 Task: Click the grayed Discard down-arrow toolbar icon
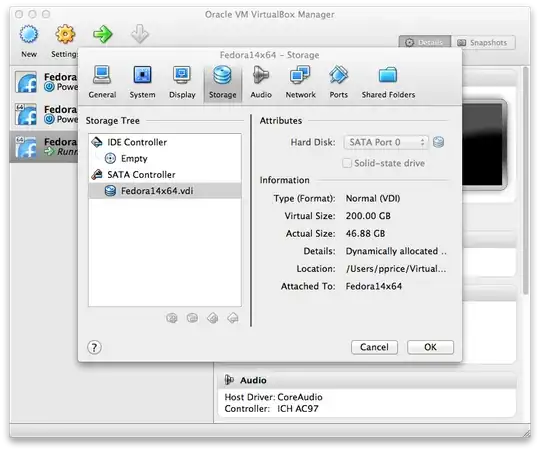click(140, 34)
